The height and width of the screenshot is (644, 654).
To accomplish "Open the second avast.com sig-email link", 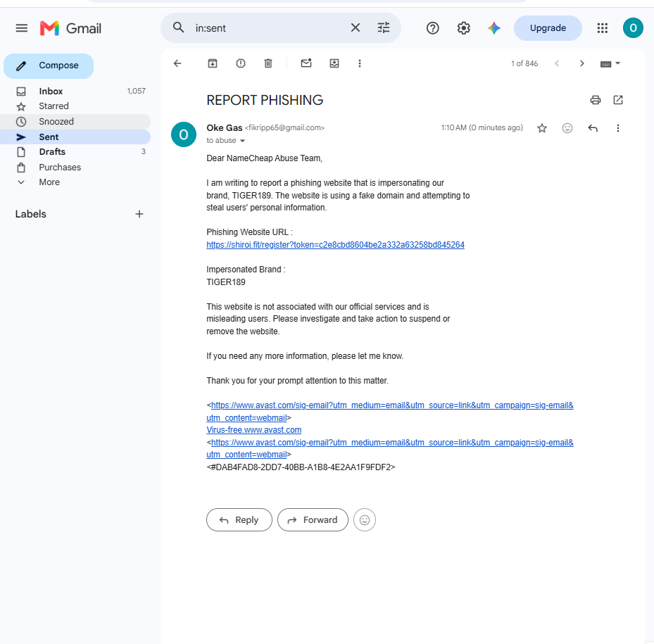I will coord(390,448).
